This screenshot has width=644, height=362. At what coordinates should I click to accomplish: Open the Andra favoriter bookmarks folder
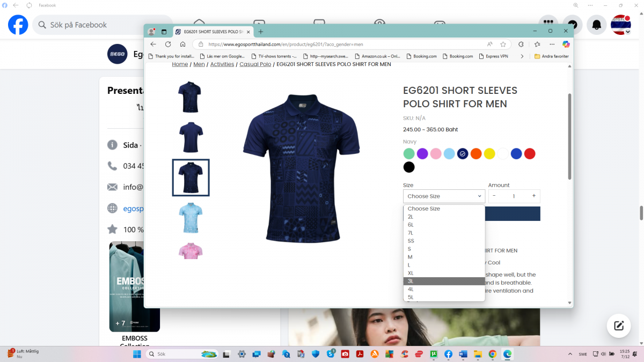pos(552,56)
